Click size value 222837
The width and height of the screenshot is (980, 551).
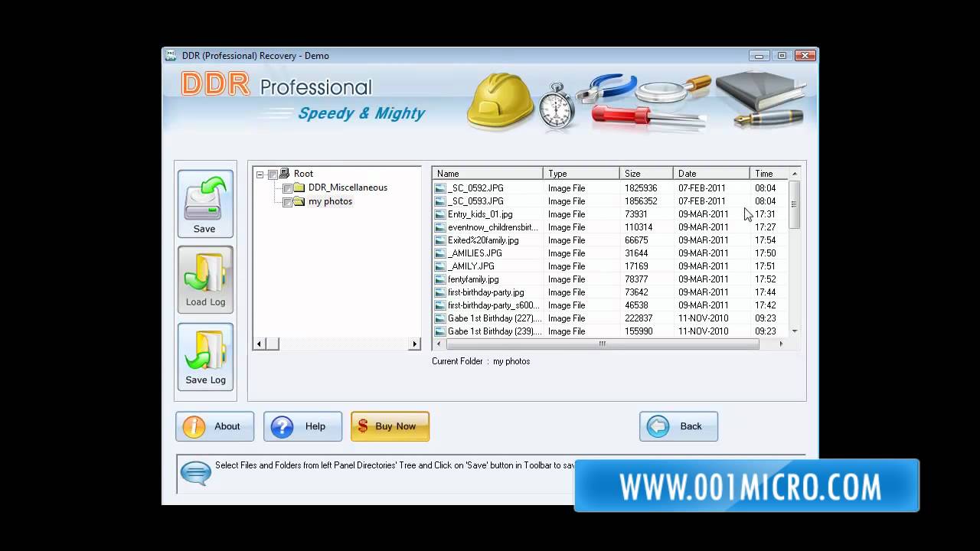[x=639, y=318]
